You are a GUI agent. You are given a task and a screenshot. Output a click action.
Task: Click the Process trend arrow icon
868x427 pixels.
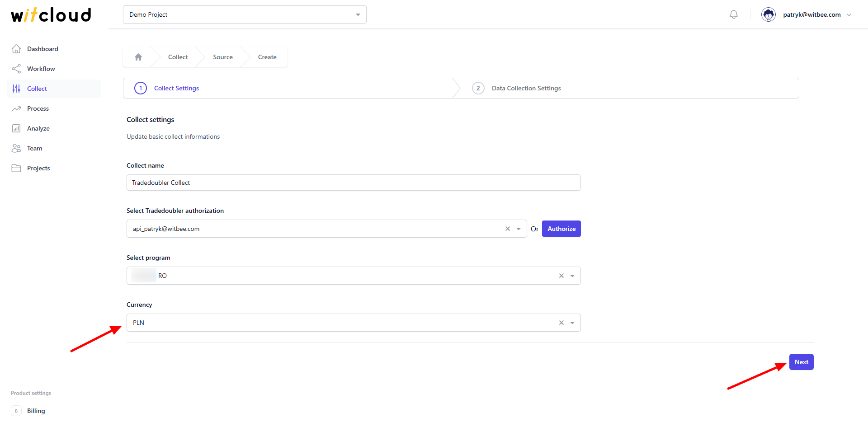coord(16,108)
